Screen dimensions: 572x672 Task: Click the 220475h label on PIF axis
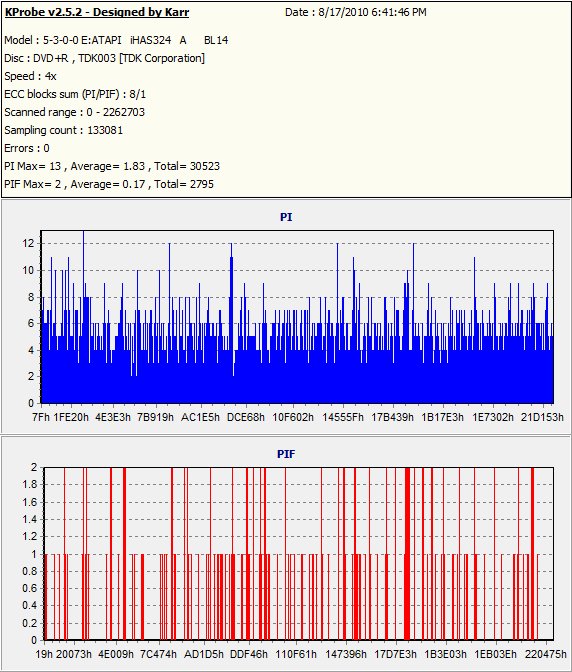point(545,654)
